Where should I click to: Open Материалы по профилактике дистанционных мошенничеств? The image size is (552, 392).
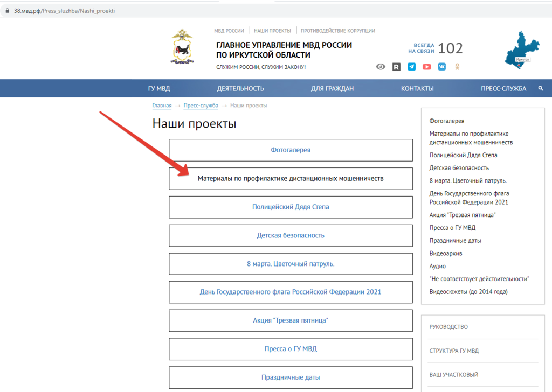click(291, 178)
